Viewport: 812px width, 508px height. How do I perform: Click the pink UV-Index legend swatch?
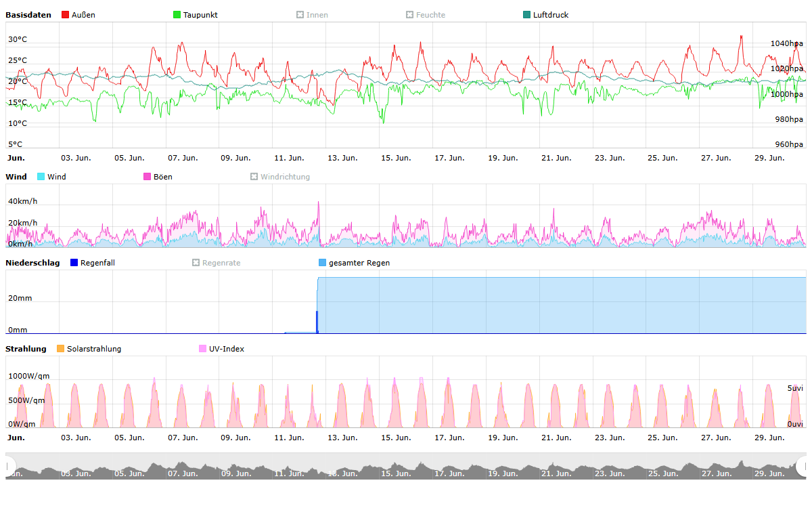203,349
